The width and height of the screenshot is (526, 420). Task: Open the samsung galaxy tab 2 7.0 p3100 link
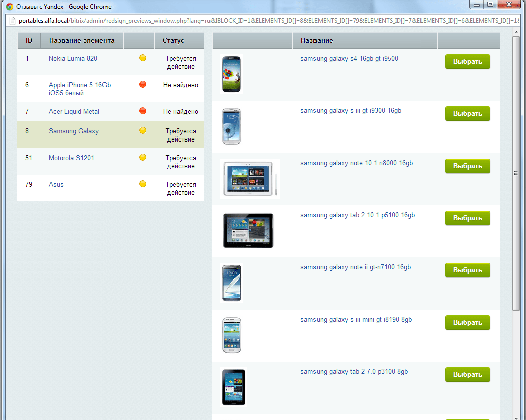click(354, 372)
